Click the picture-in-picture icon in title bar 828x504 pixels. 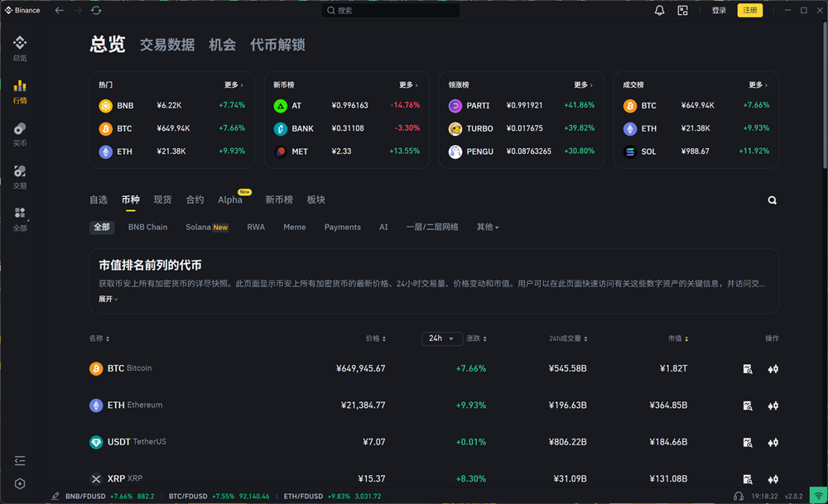click(682, 10)
